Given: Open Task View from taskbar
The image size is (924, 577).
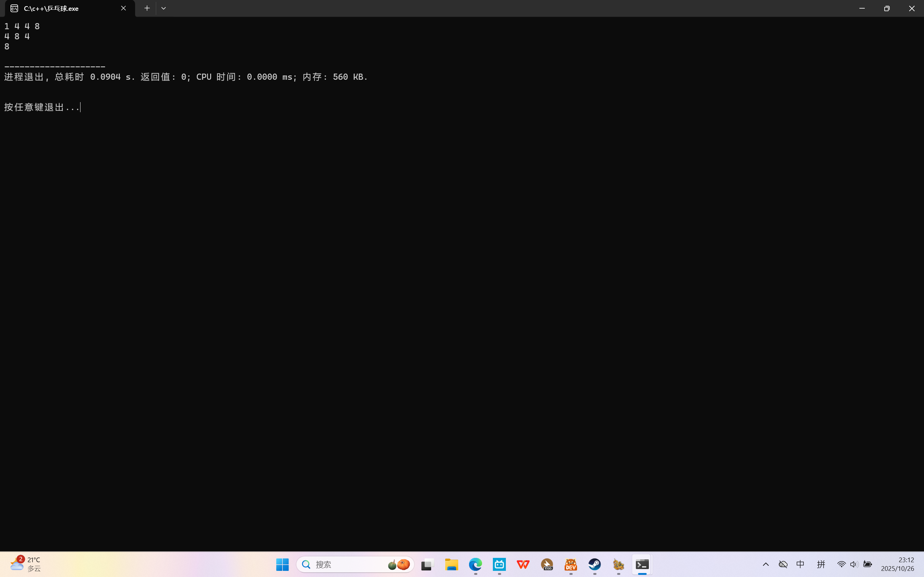Looking at the screenshot, I should tap(427, 564).
